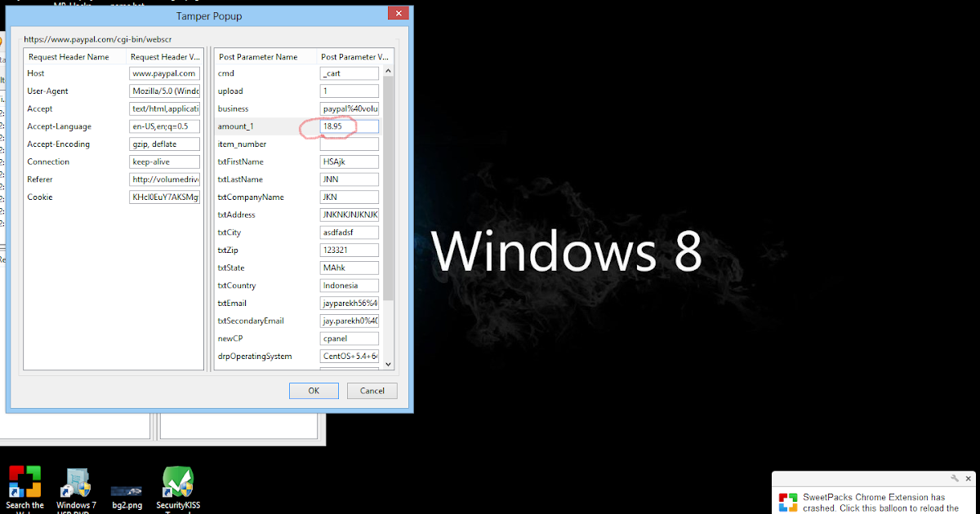Edit the txtZip value 123321
Screen dimensions: 980x514
click(x=349, y=250)
